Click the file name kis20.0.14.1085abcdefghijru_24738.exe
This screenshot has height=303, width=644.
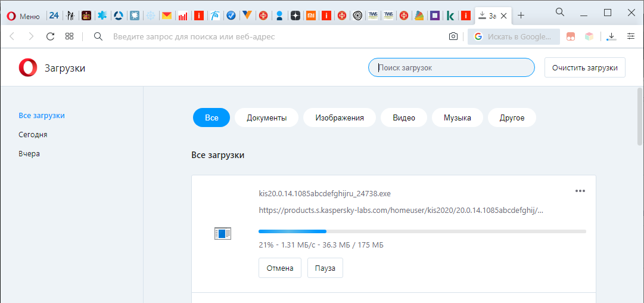[325, 193]
